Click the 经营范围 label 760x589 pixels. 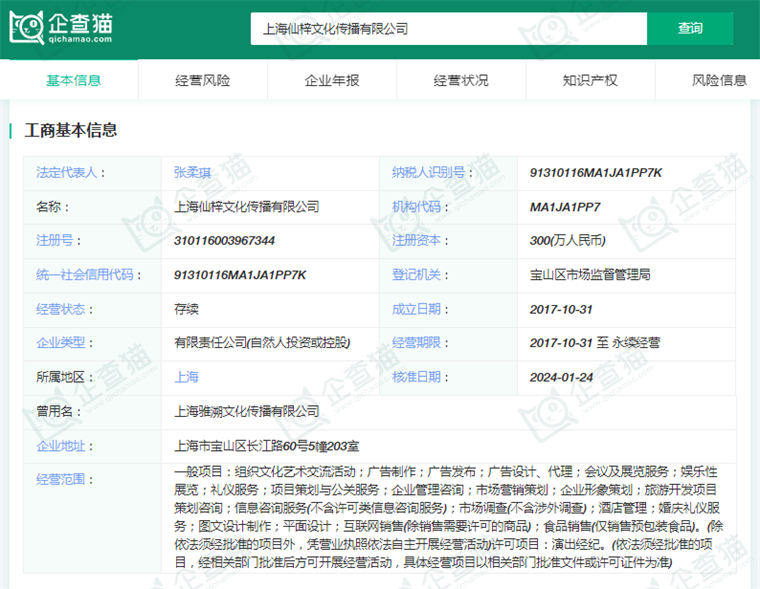(x=61, y=479)
